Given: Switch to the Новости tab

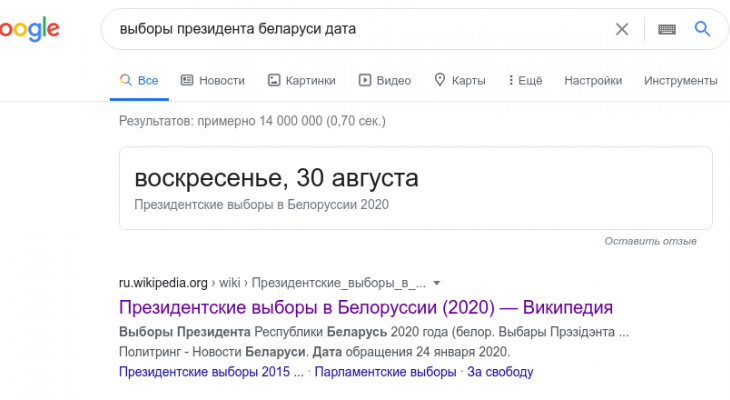Looking at the screenshot, I should point(212,80).
